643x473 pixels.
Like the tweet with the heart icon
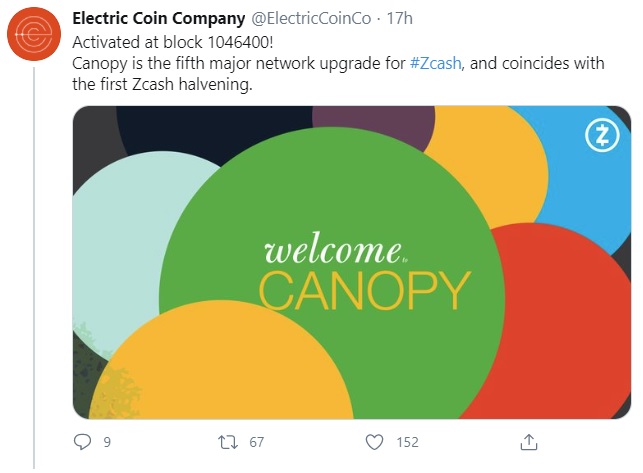(375, 441)
